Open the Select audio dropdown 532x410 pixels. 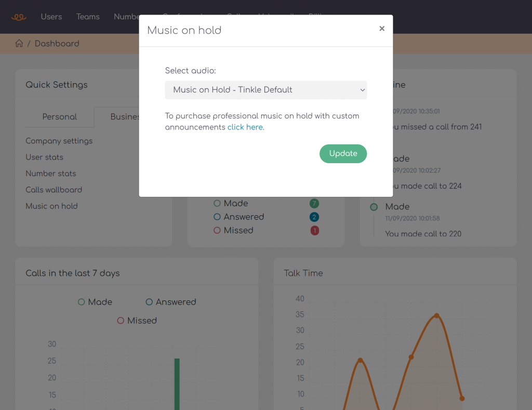tap(265, 90)
